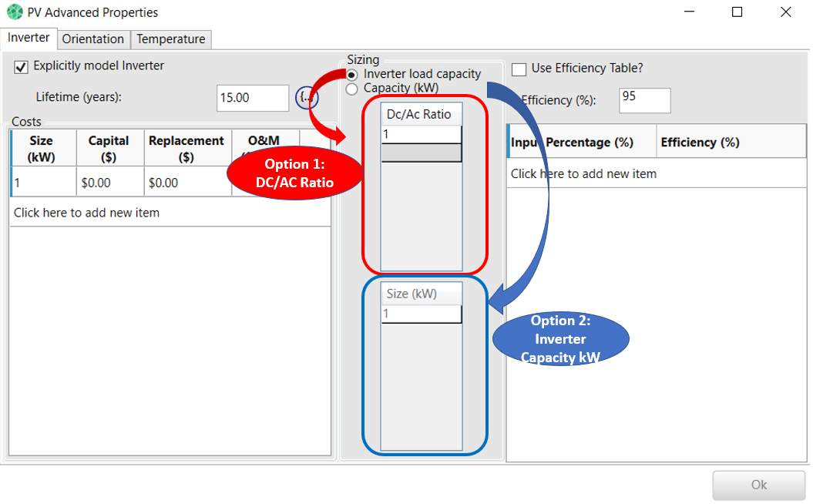Check the Use Efficiency Table option

pyautogui.click(x=519, y=69)
